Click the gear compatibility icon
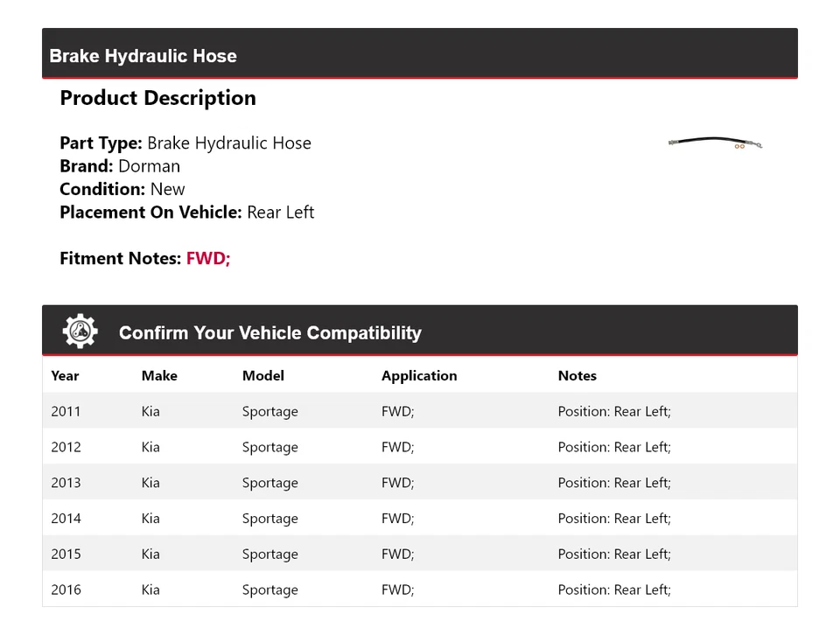The height and width of the screenshot is (635, 840). (80, 331)
